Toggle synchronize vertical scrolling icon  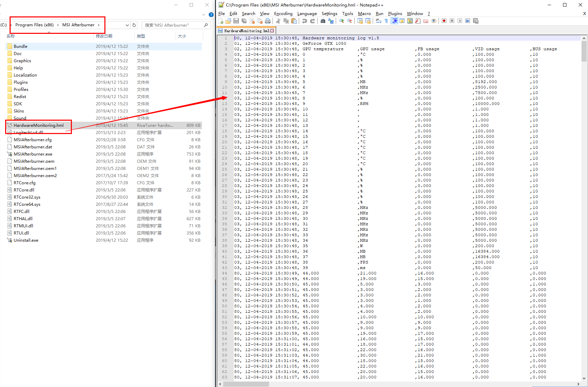[360, 21]
